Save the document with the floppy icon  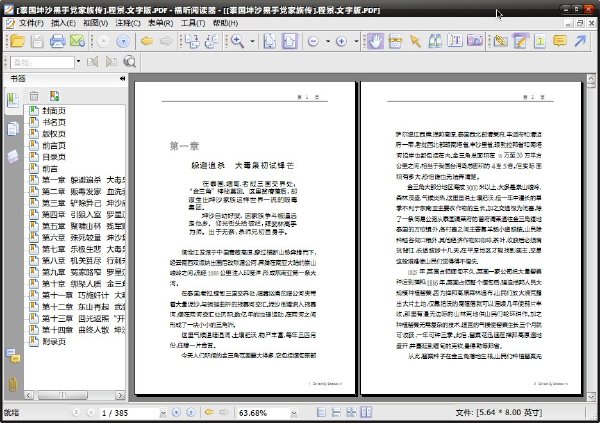pos(37,41)
